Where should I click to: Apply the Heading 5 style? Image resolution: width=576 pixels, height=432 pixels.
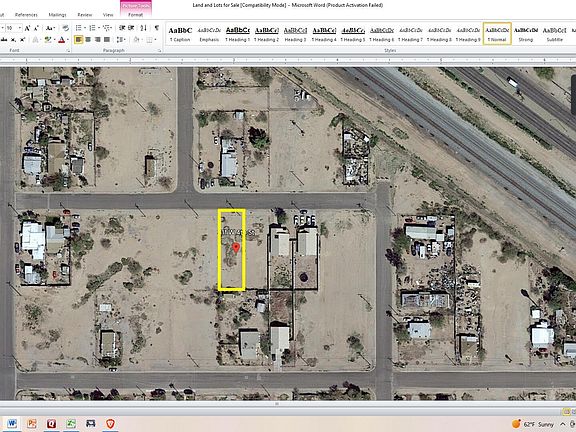tap(353, 34)
